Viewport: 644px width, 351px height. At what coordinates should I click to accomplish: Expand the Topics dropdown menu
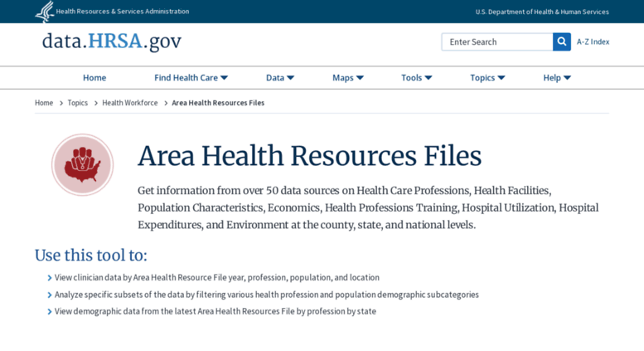point(487,78)
